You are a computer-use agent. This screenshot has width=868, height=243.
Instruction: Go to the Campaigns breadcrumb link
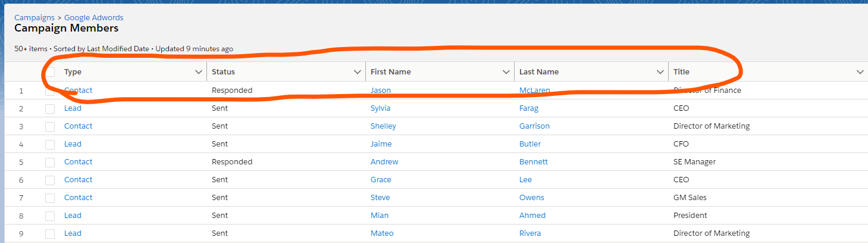(x=35, y=18)
